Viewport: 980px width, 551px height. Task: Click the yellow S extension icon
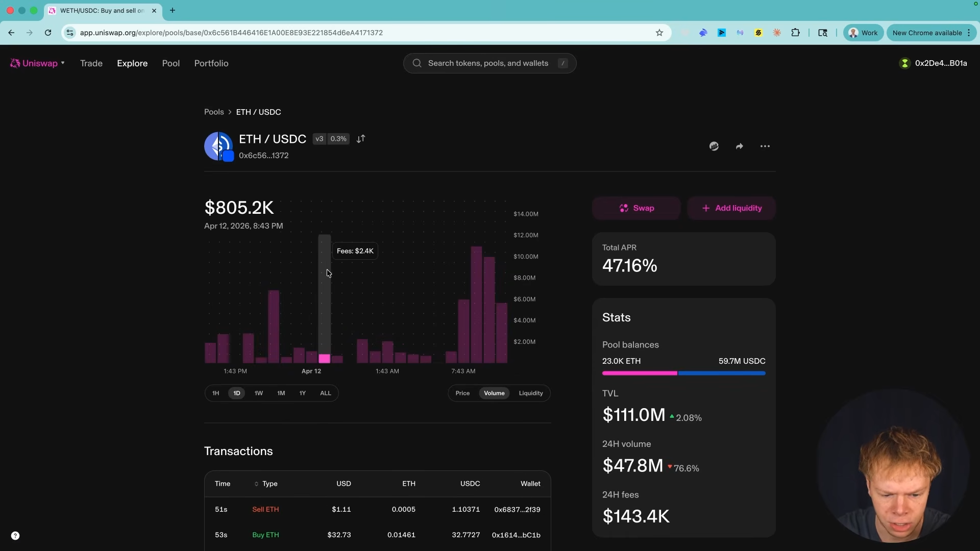(x=758, y=33)
